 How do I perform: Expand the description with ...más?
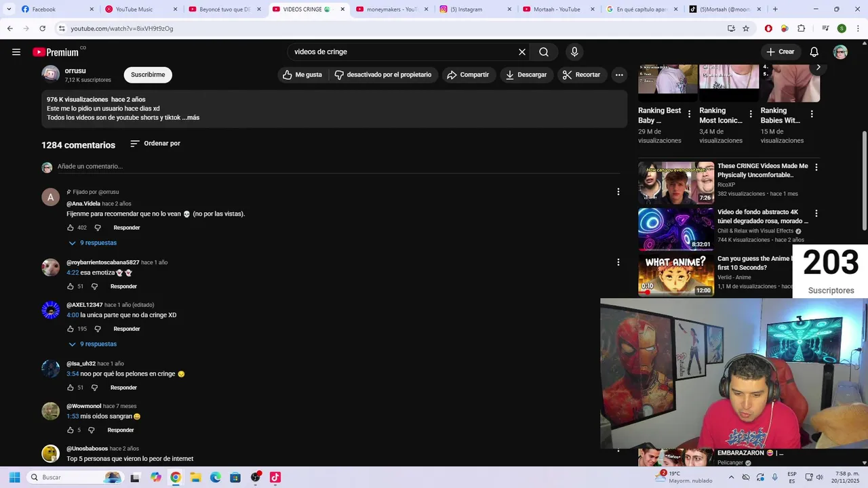[x=191, y=118]
